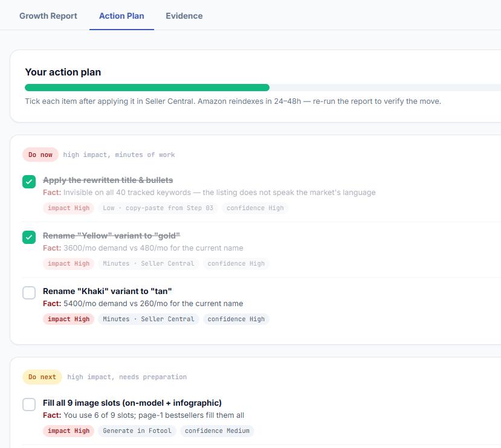This screenshot has height=448, width=501.
Task: Switch to the Evidence tab
Action: 184,16
